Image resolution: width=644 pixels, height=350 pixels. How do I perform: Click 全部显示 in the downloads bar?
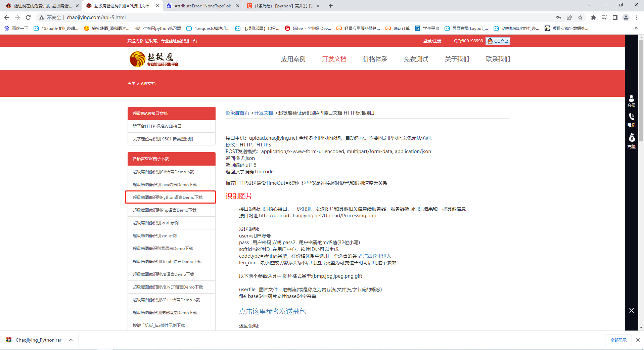pos(618,340)
